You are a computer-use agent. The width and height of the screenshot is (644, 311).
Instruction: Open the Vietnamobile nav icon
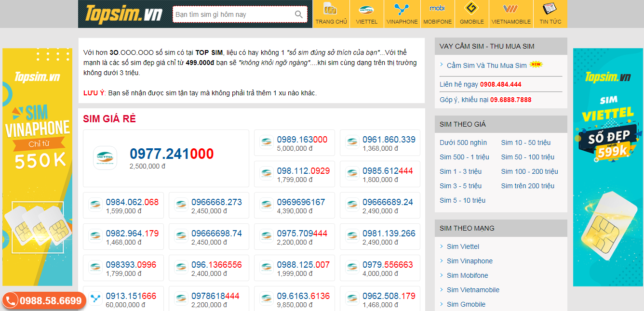(x=510, y=9)
